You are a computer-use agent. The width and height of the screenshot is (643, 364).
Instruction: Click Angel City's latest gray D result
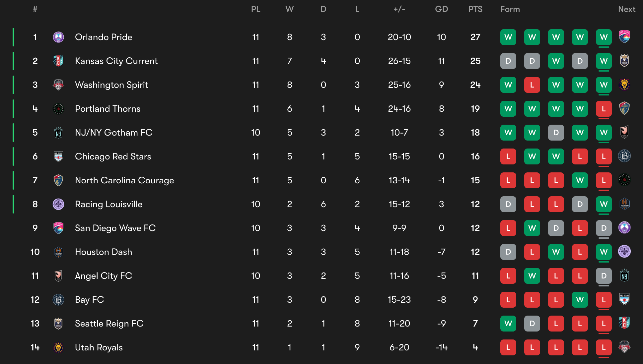[604, 276]
